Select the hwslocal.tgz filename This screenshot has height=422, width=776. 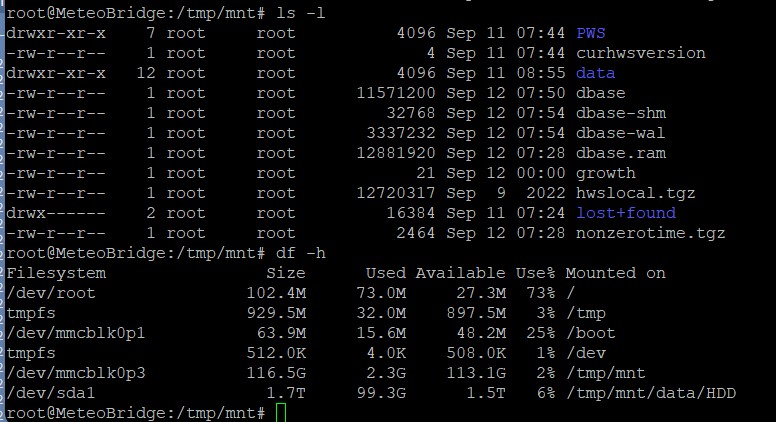tap(635, 193)
